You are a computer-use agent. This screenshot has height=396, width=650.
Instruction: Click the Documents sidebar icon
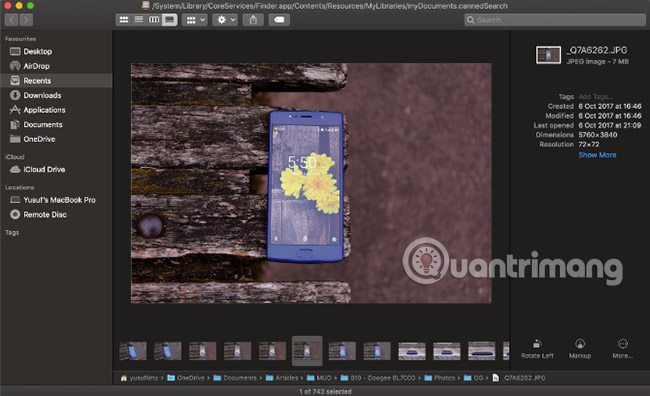15,124
